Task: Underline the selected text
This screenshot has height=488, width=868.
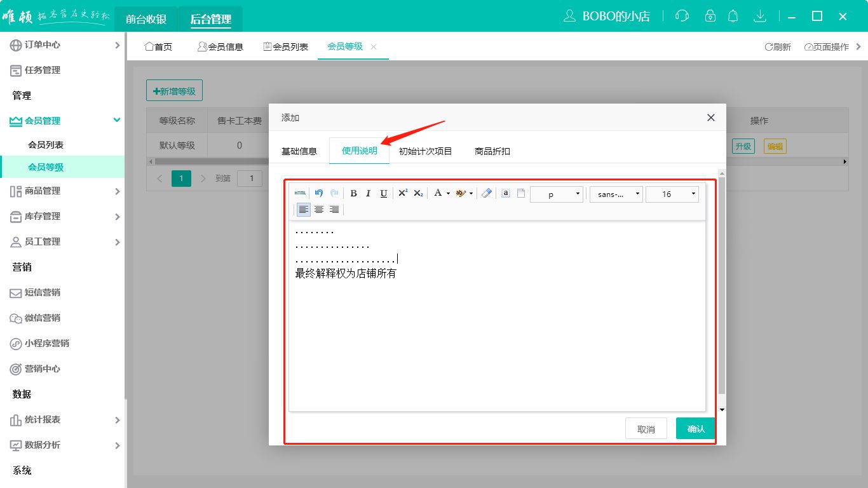Action: [383, 193]
